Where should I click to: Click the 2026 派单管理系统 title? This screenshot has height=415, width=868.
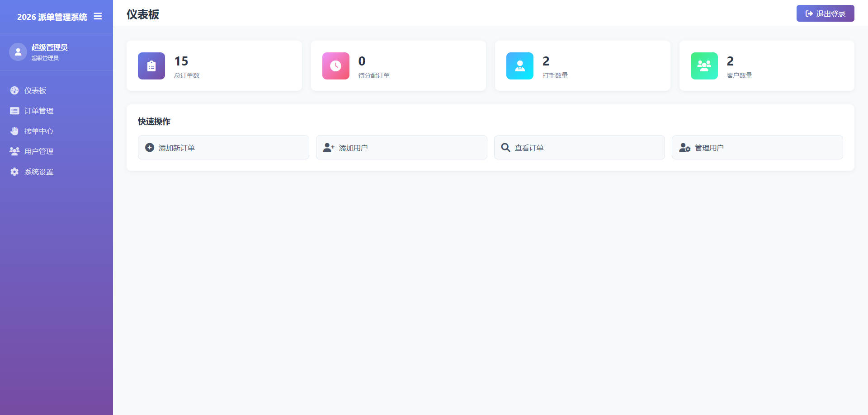coord(52,17)
